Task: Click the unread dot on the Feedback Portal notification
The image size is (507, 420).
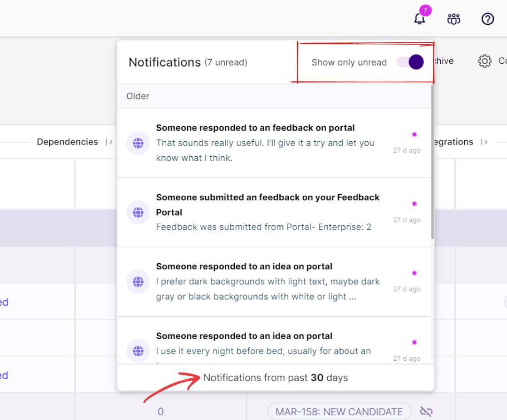Action: pyautogui.click(x=414, y=203)
